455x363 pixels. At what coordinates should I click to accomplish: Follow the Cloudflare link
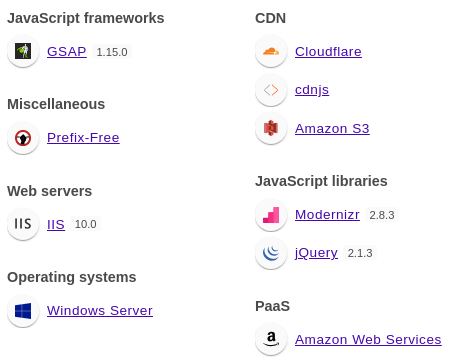point(328,52)
